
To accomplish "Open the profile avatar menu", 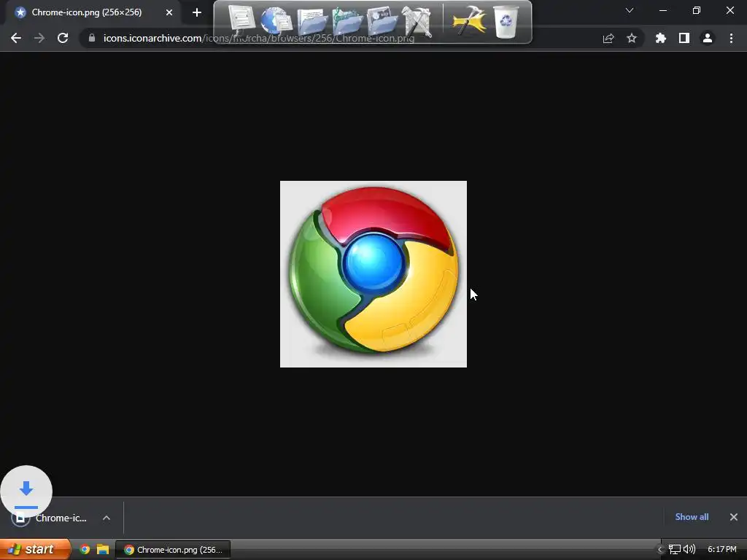I will 708,38.
